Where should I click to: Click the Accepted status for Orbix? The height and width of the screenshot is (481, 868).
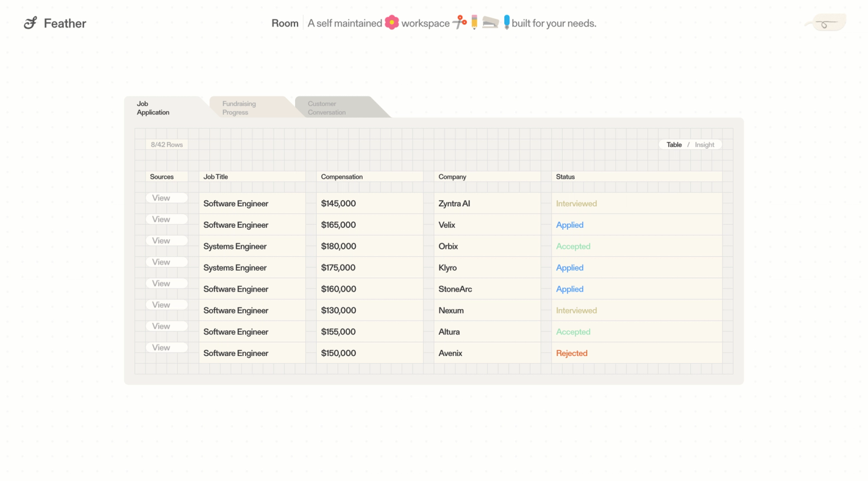point(573,247)
